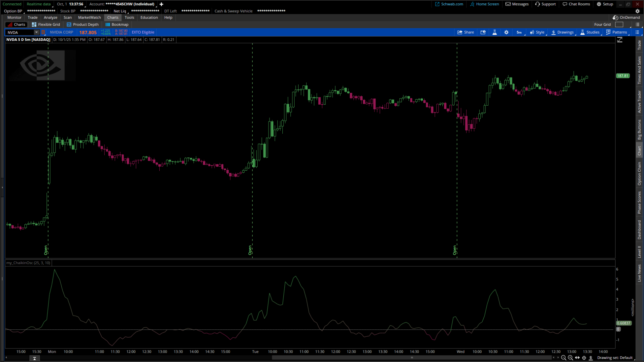Toggle the Four Grid layout checkbox
Image resolution: width=644 pixels, height=362 pixels.
pyautogui.click(x=620, y=24)
